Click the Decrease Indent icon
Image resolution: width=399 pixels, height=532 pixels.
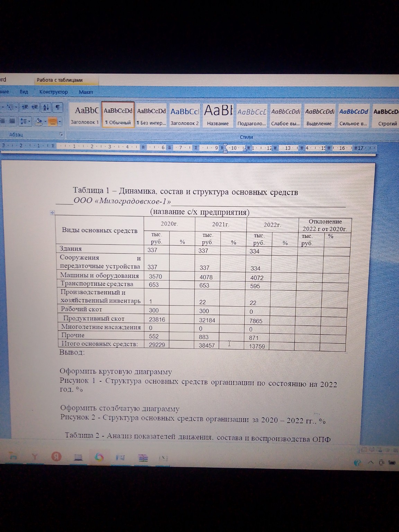tap(24, 107)
